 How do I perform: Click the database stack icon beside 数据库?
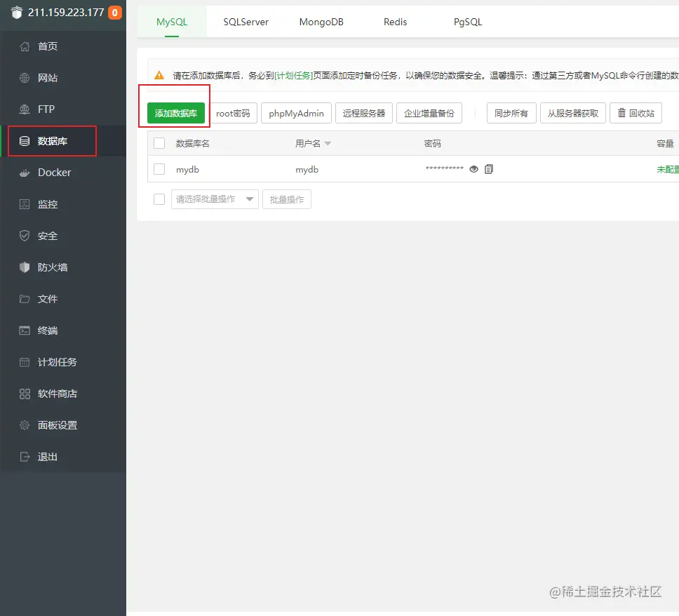click(x=25, y=141)
